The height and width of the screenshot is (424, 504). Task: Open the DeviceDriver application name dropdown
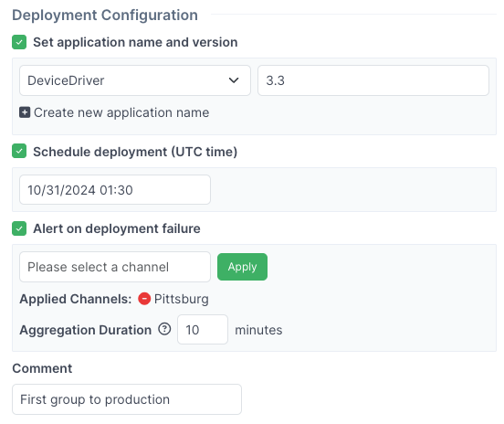(x=135, y=80)
